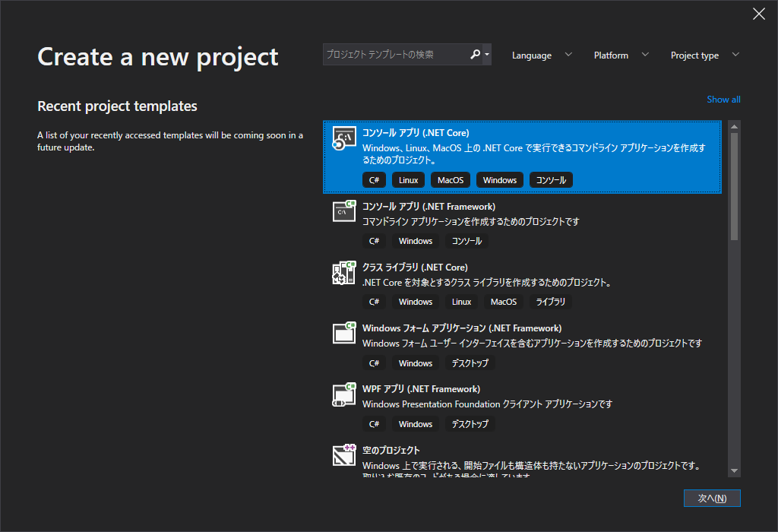The image size is (778, 532).
Task: Open the Language filter dropdown
Action: 542,55
